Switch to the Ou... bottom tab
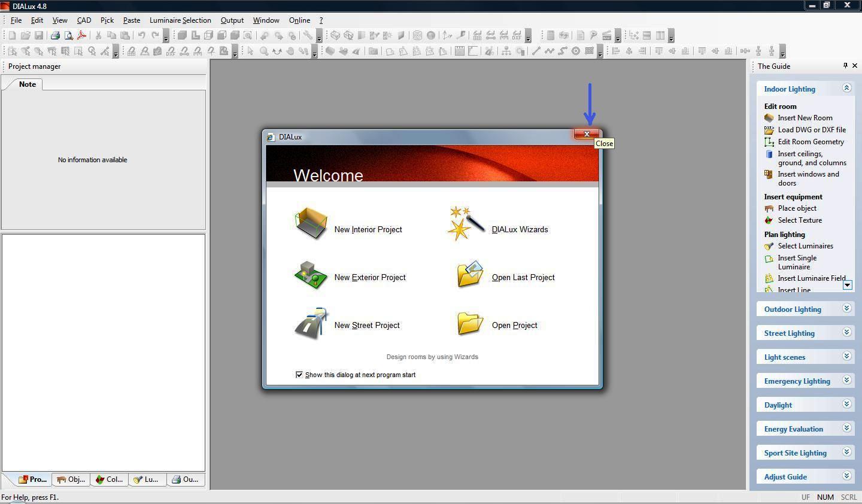Screen dimensions: 862x504 pos(185,479)
